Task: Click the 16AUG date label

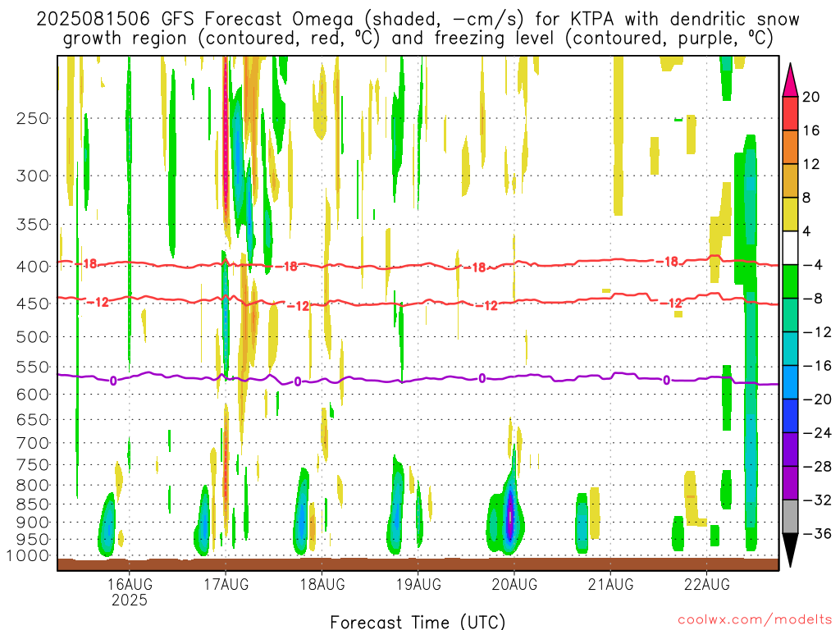Action: [129, 584]
